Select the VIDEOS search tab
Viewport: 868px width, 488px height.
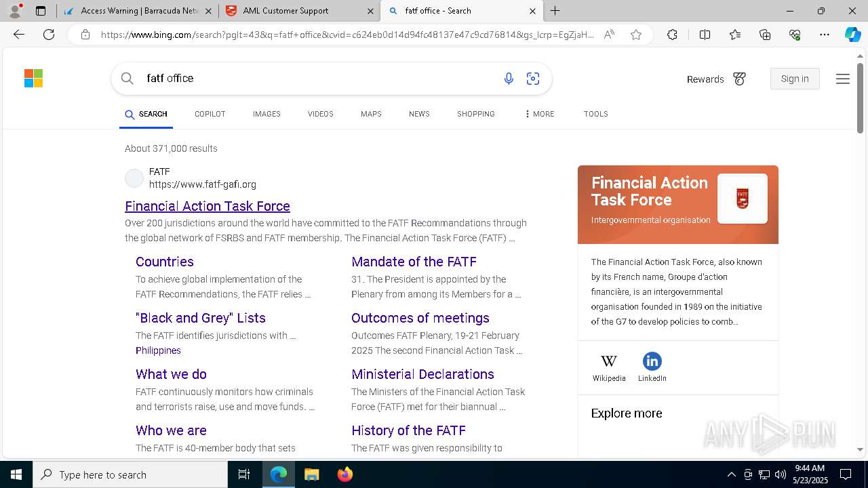pyautogui.click(x=320, y=114)
